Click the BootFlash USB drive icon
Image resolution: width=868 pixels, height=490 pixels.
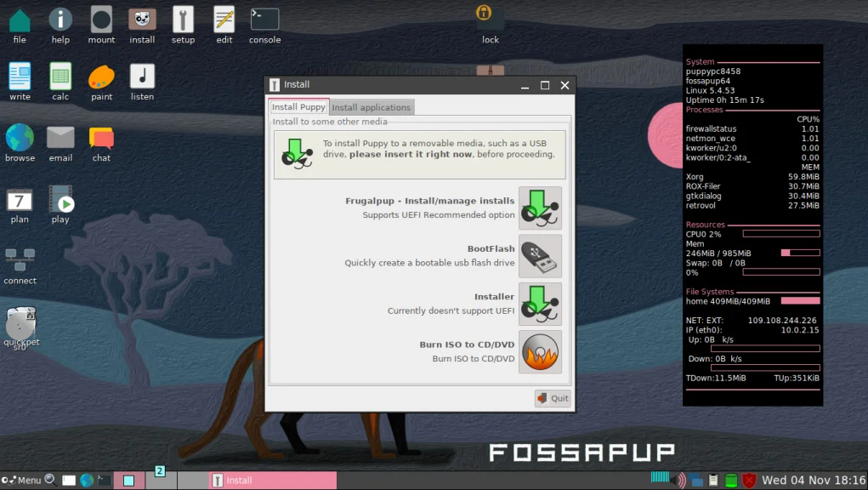(539, 256)
